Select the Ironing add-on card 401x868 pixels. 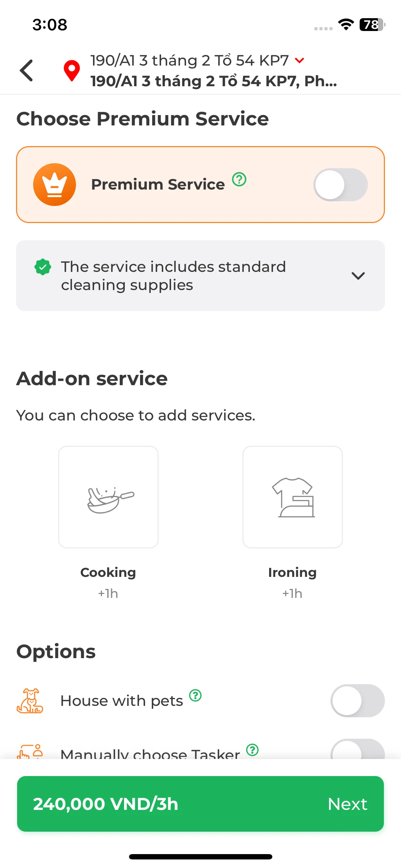(x=293, y=497)
